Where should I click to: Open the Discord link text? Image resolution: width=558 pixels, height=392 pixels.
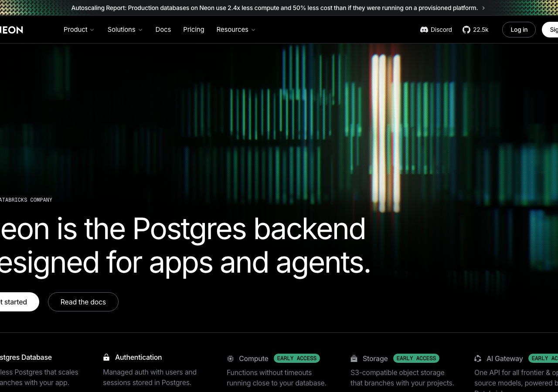(x=441, y=30)
